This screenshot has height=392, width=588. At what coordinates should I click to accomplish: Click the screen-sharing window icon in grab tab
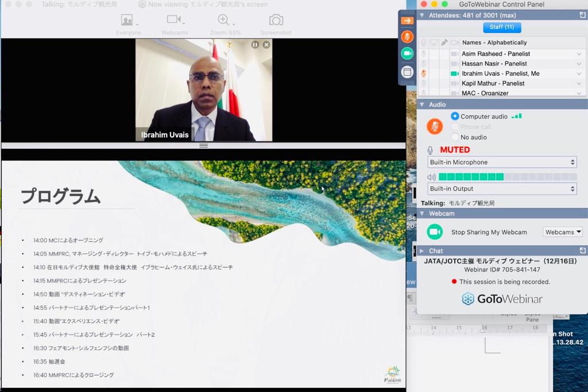click(x=407, y=72)
